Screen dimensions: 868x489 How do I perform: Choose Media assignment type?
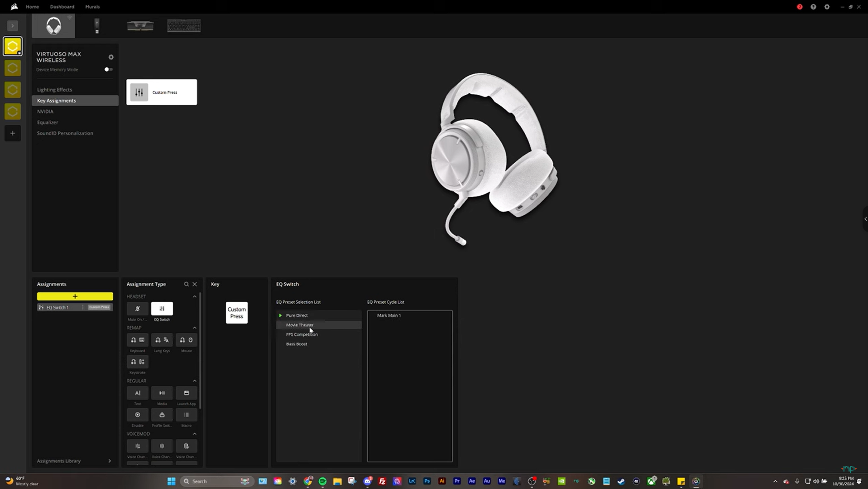162,393
